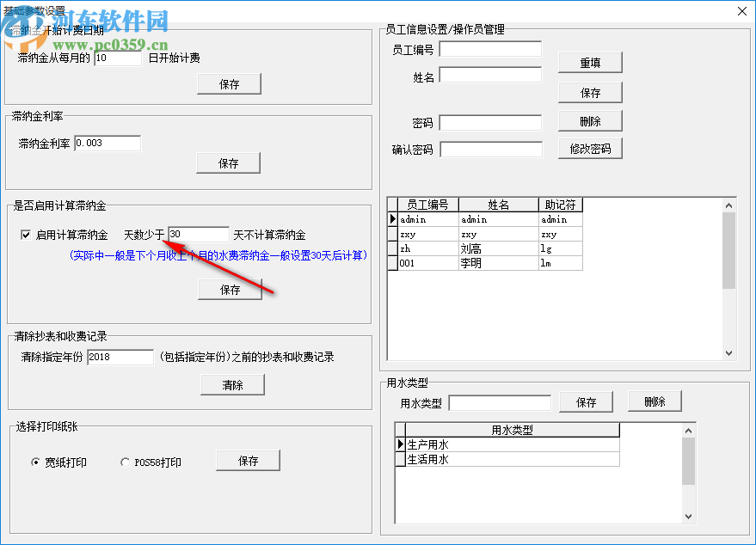Save the late-fee day threshold with 保存

[x=229, y=289]
